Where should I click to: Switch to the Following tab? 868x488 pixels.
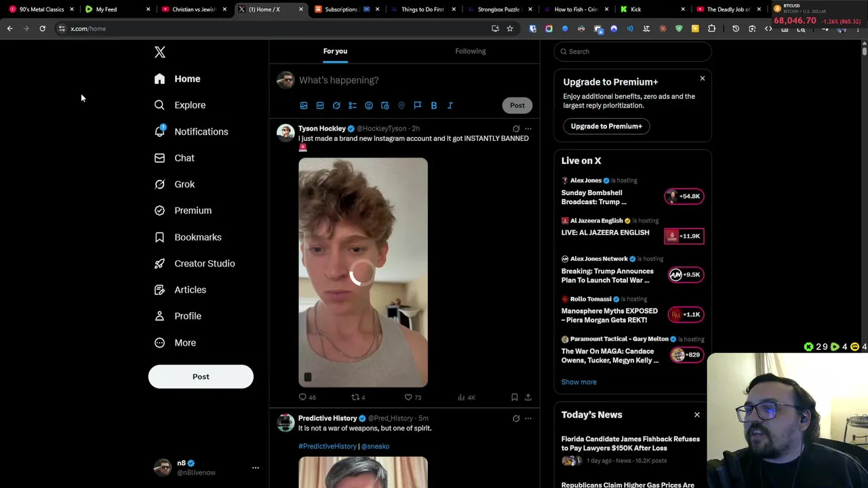[x=471, y=51]
